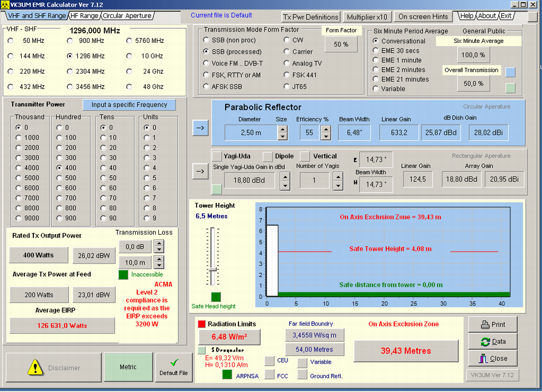Adjust the Tower Height slider handle
The width and height of the screenshot is (542, 392).
[213, 269]
